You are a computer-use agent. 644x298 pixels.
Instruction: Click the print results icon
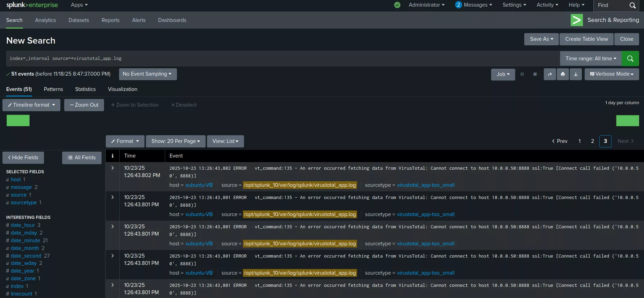pos(563,74)
